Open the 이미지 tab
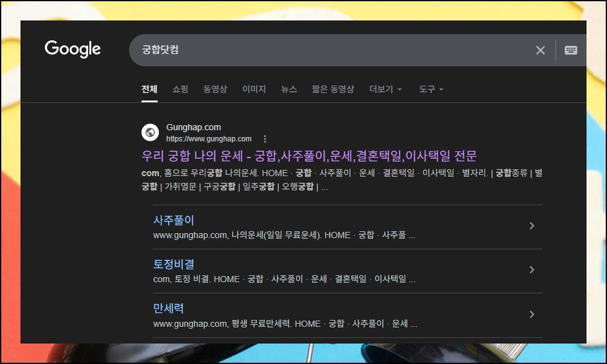607x364 pixels. click(254, 89)
